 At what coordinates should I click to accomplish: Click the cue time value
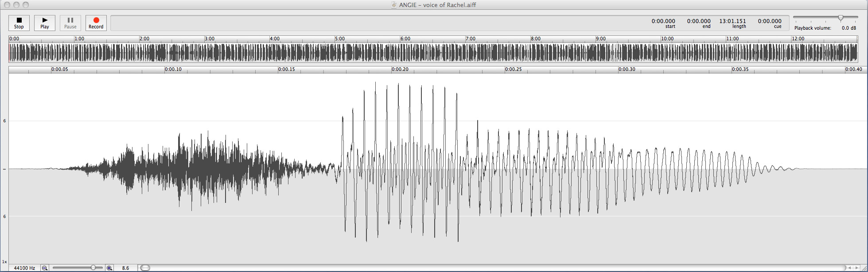coord(770,21)
